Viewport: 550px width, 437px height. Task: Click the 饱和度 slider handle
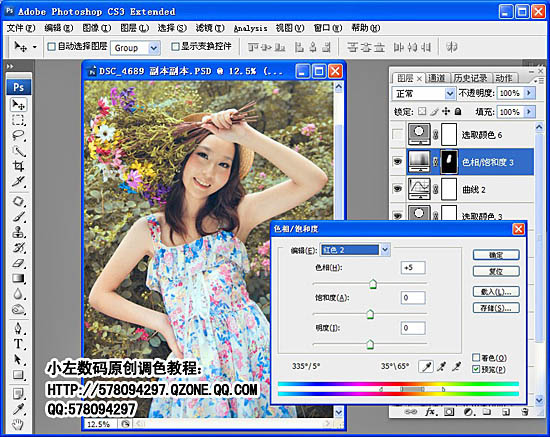370,314
